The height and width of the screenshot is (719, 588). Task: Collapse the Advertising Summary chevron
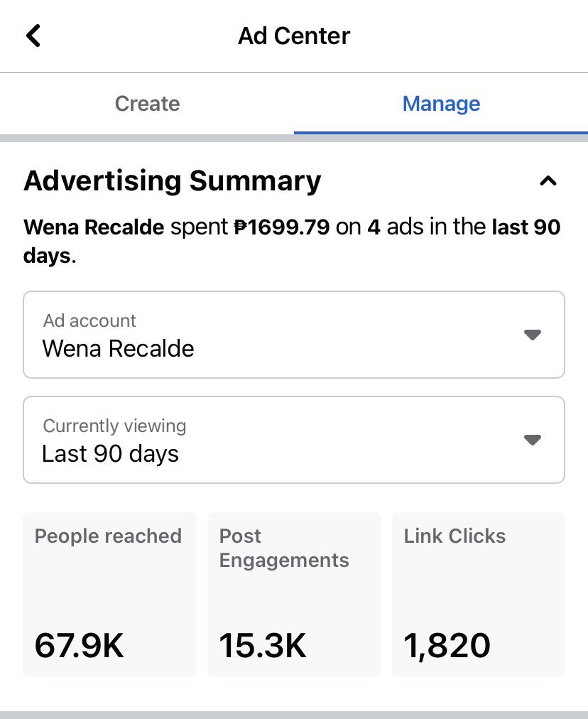click(548, 181)
